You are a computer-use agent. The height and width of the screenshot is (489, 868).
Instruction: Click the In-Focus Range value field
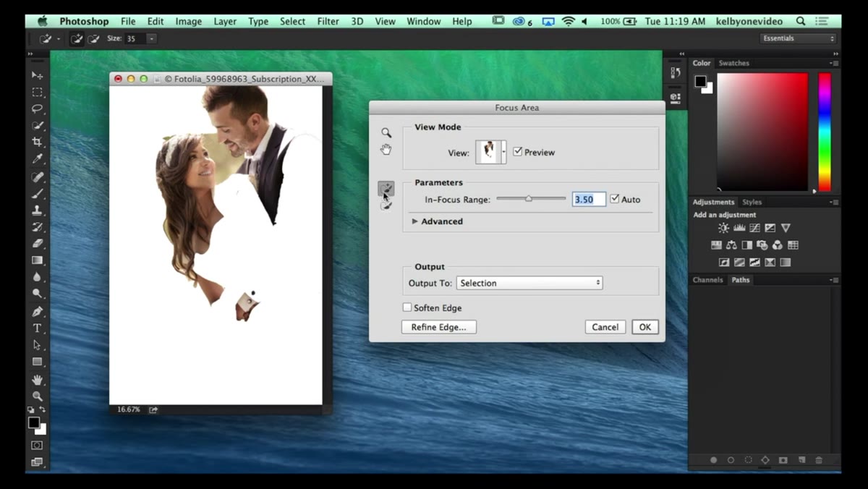(589, 199)
